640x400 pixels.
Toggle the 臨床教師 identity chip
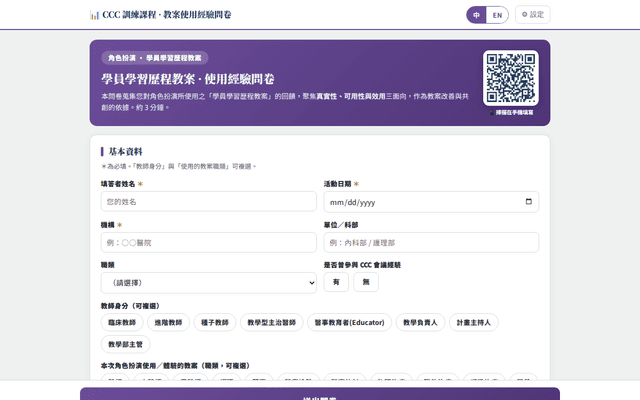tap(122, 322)
